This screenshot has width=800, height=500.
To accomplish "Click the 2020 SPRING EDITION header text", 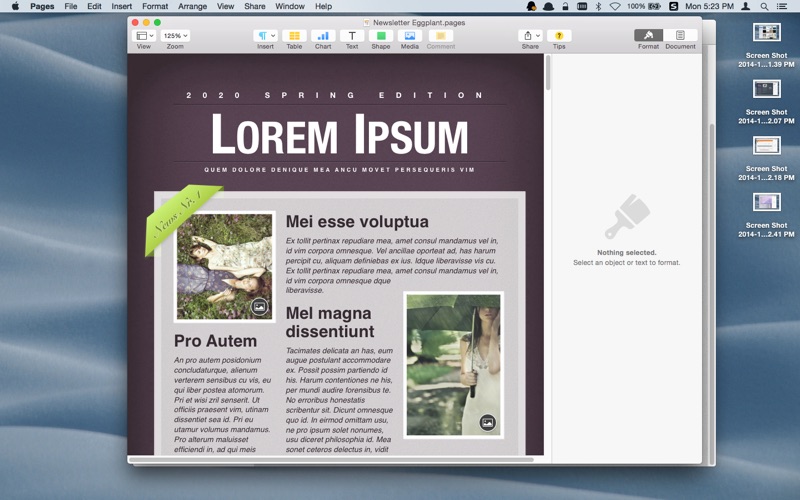I will click(335, 95).
